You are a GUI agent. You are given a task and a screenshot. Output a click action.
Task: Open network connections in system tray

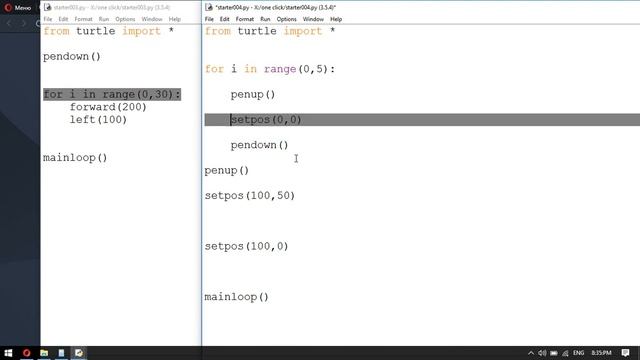pyautogui.click(x=565, y=353)
